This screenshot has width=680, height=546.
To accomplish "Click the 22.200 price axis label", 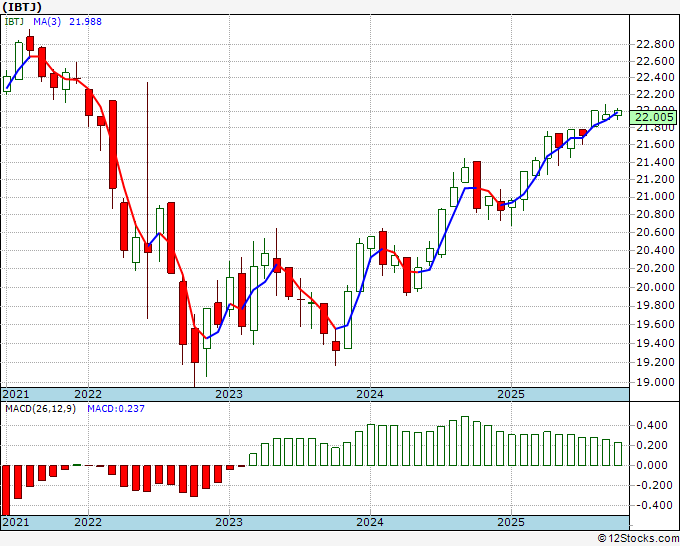I will 655,94.
